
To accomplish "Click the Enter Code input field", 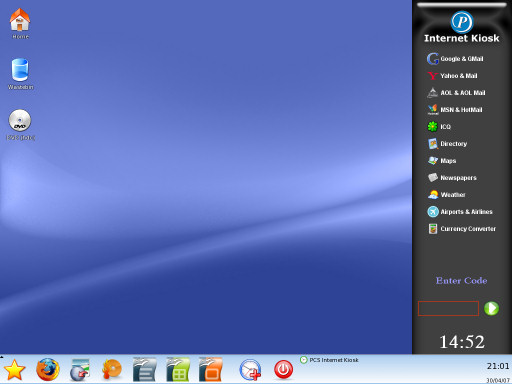I will tap(448, 308).
